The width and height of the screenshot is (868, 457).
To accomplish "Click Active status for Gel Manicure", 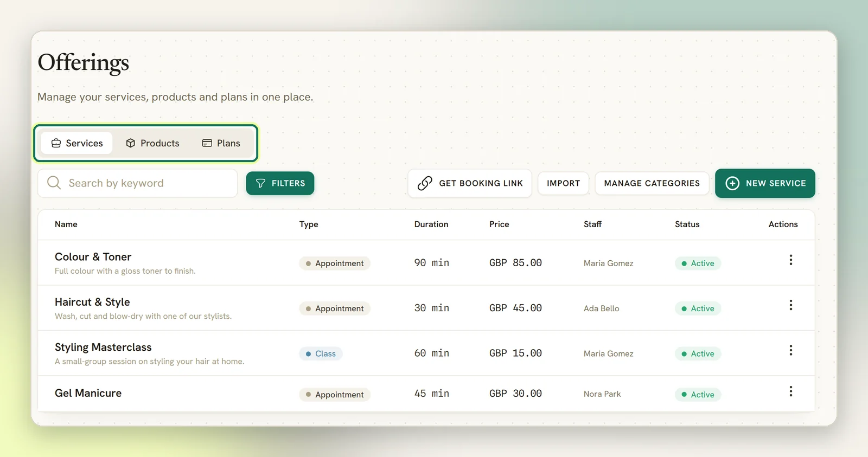I will click(698, 395).
